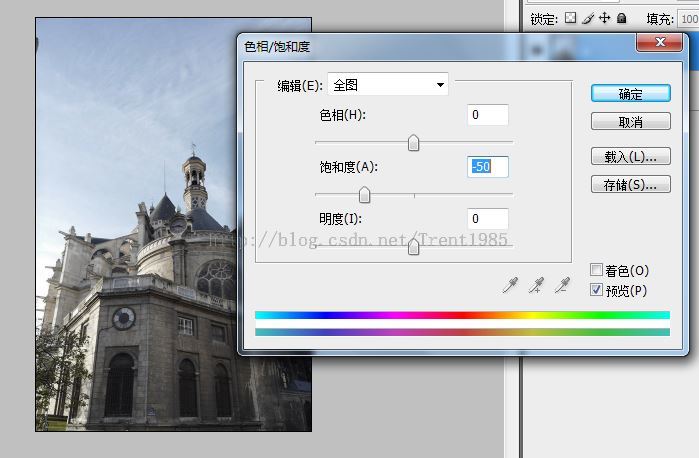
Task: Click the 色相(H) value field
Action: click(488, 115)
